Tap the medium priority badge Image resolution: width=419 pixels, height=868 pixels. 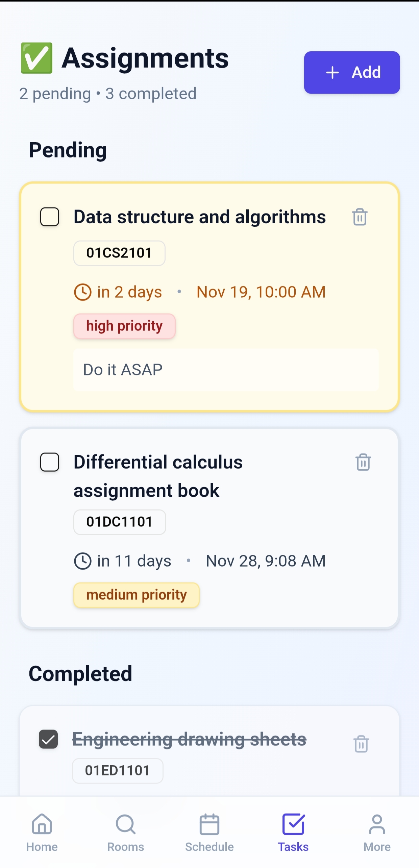(137, 595)
